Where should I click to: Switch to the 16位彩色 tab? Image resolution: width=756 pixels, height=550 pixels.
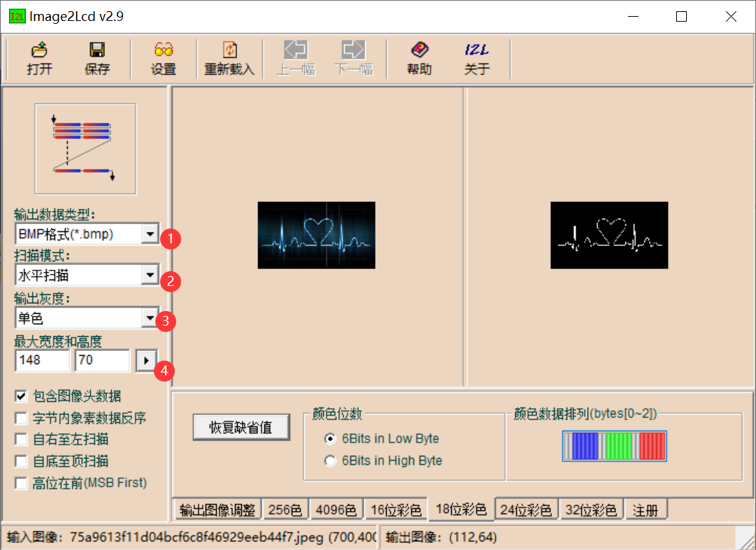[x=396, y=509]
